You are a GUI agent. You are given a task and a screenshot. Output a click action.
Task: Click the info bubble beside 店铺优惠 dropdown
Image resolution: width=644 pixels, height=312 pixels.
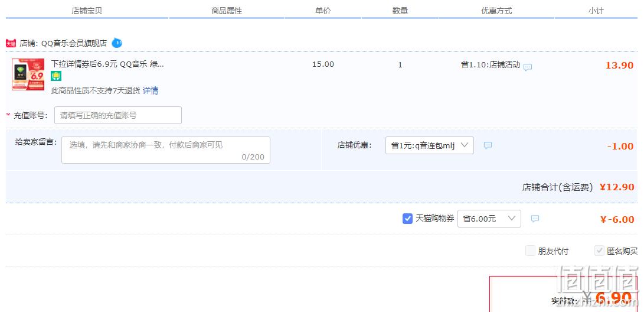pyautogui.click(x=488, y=145)
